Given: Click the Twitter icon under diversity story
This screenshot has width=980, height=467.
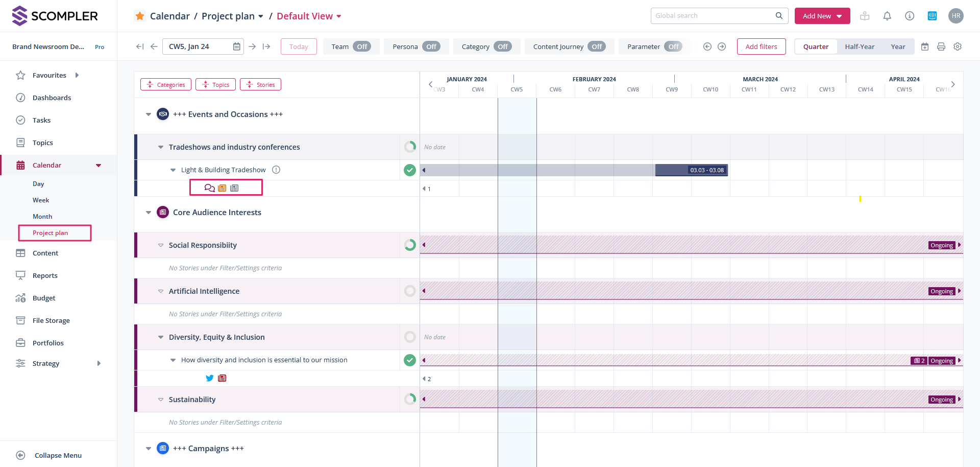Looking at the screenshot, I should pos(209,378).
